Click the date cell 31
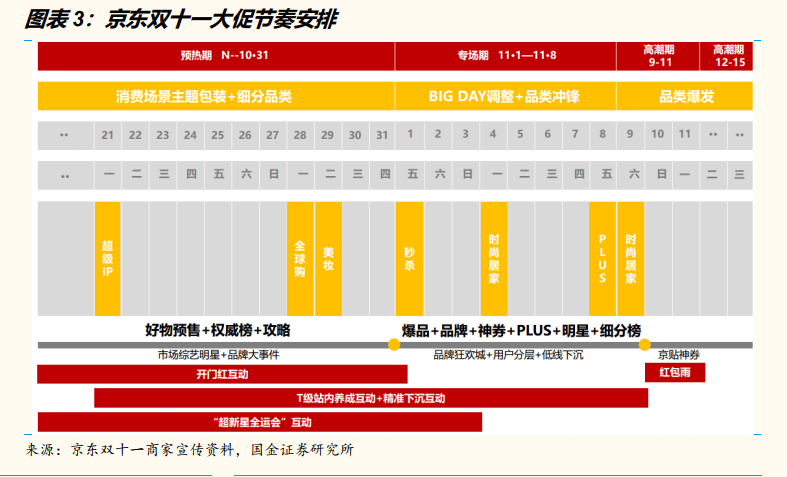 [382, 135]
